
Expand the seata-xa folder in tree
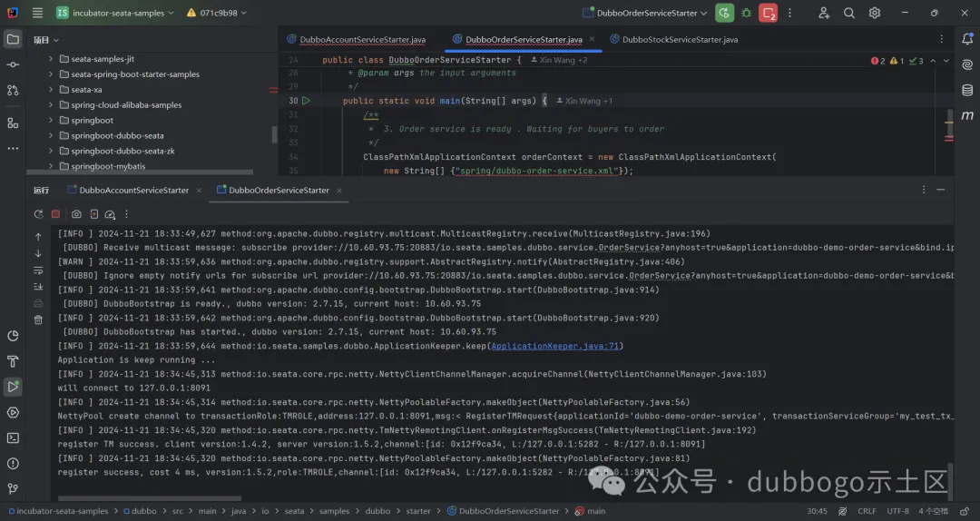pyautogui.click(x=52, y=89)
